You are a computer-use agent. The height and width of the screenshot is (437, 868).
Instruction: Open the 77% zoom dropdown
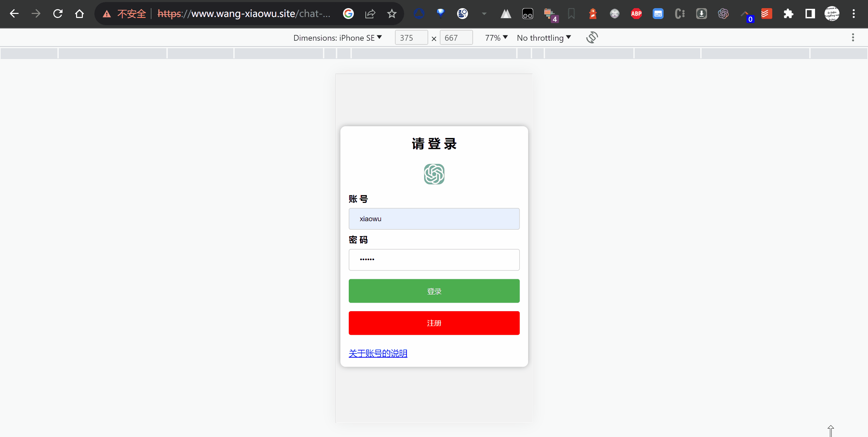tap(496, 38)
